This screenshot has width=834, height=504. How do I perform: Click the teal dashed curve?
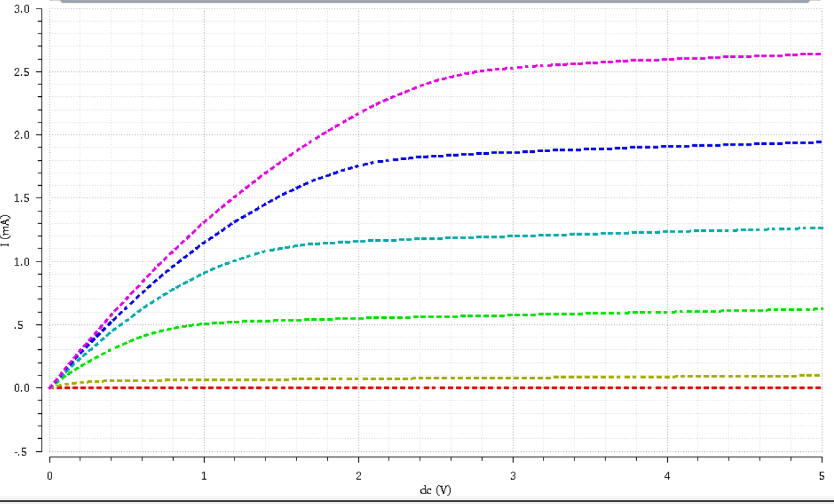[593, 234]
